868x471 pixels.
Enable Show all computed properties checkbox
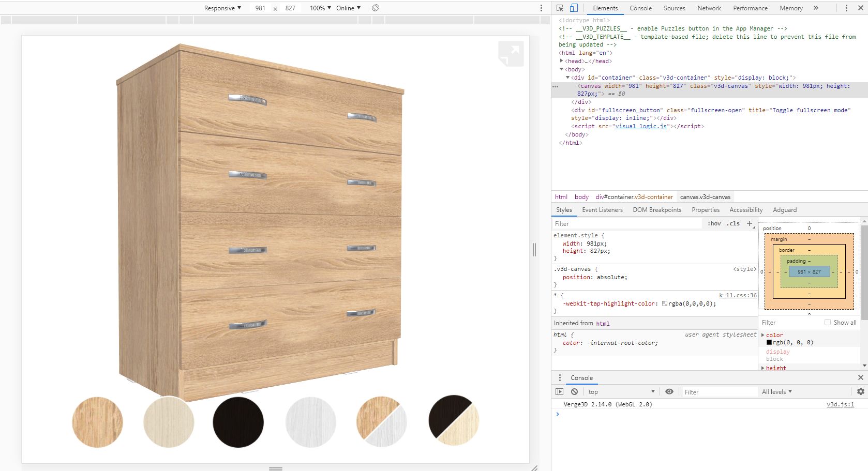pos(828,322)
